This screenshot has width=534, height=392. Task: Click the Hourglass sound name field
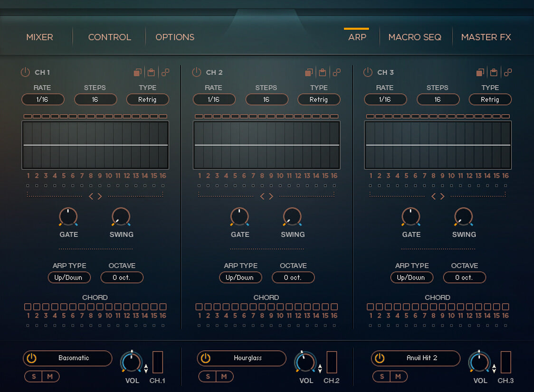pos(248,358)
